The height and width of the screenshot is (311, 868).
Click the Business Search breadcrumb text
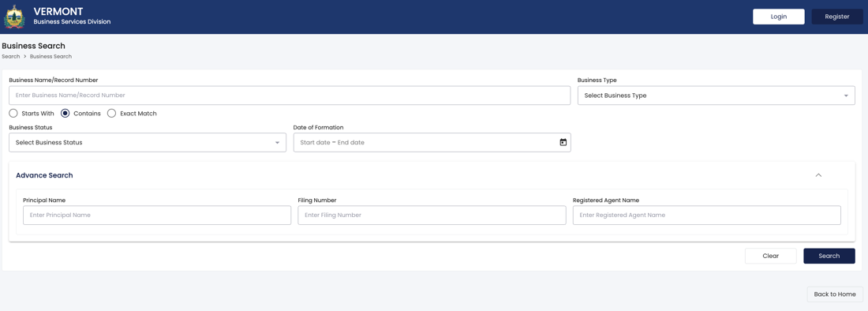point(51,57)
